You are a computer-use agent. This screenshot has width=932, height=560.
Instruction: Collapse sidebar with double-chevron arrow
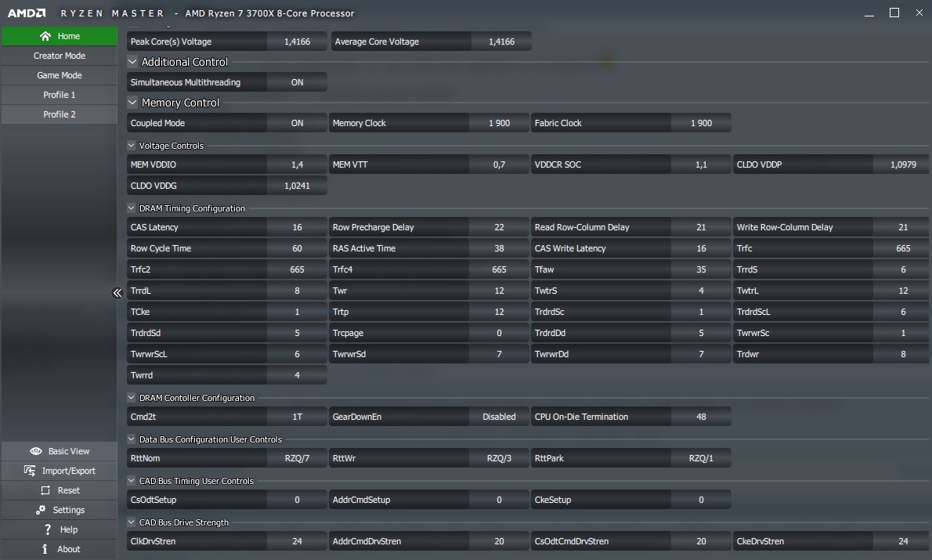[x=117, y=292]
